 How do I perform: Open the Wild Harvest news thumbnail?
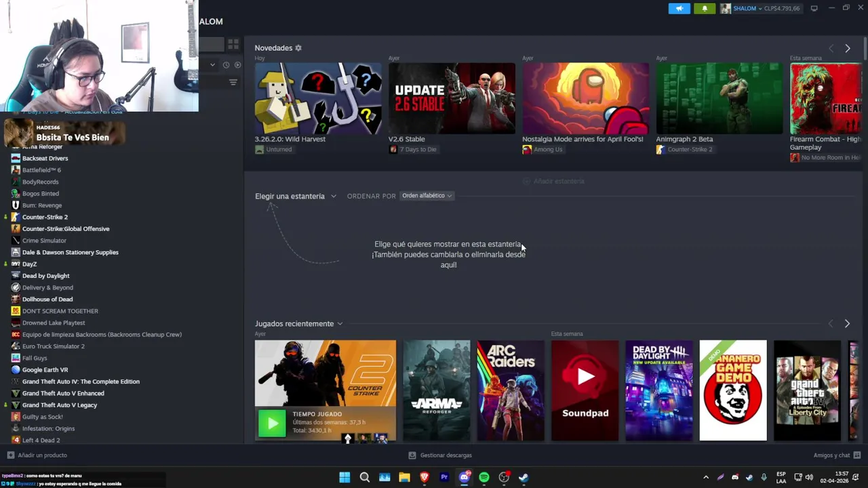318,98
